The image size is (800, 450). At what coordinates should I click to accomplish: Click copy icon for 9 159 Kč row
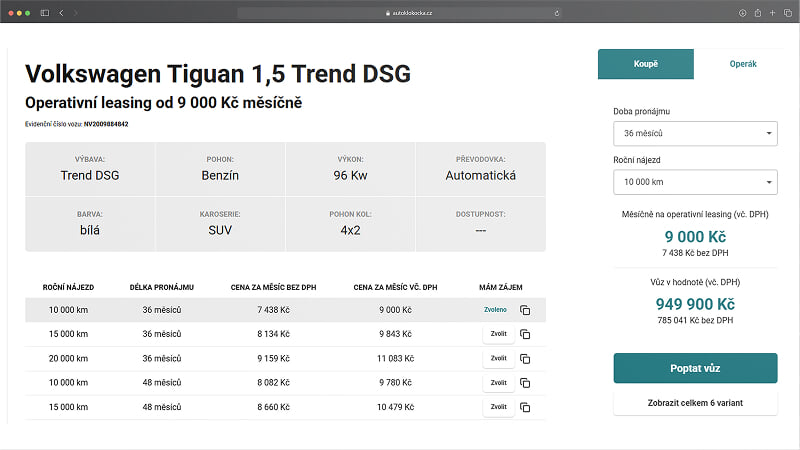[525, 359]
